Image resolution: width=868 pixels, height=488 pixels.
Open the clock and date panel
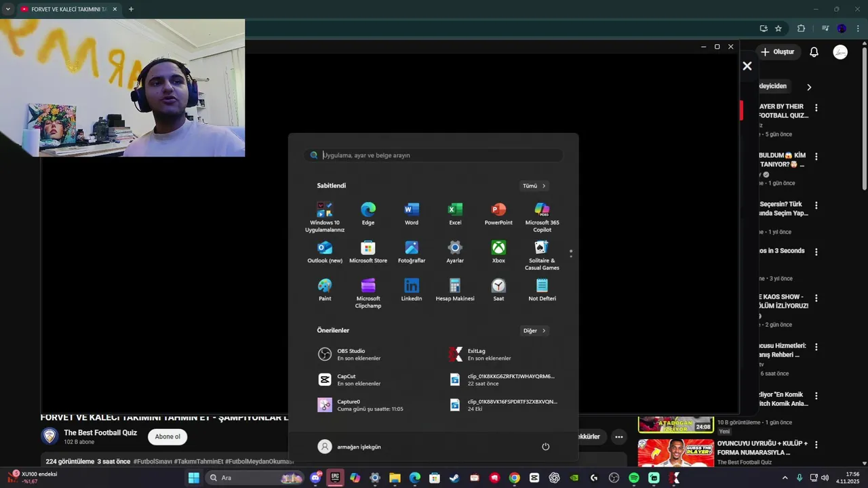(847, 478)
